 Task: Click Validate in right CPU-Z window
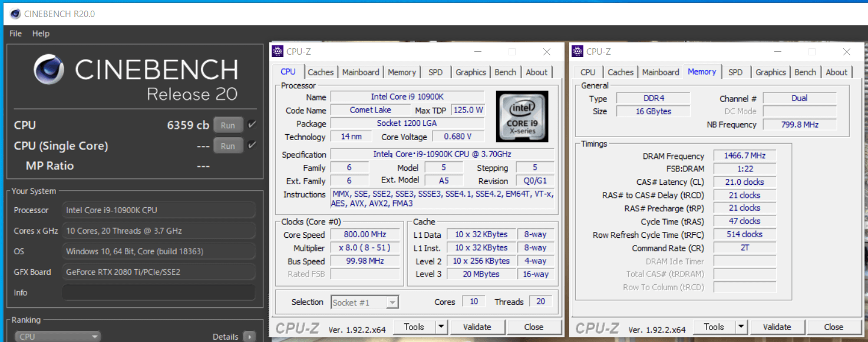[x=777, y=327]
